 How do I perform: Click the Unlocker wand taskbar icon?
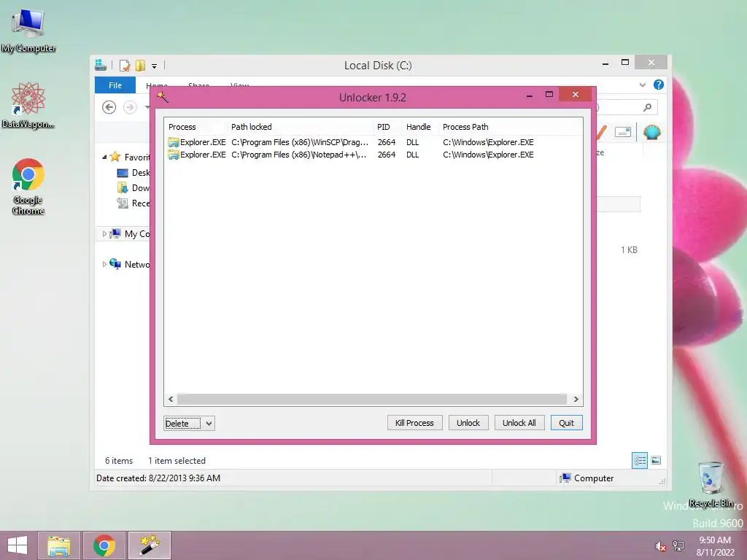click(150, 545)
